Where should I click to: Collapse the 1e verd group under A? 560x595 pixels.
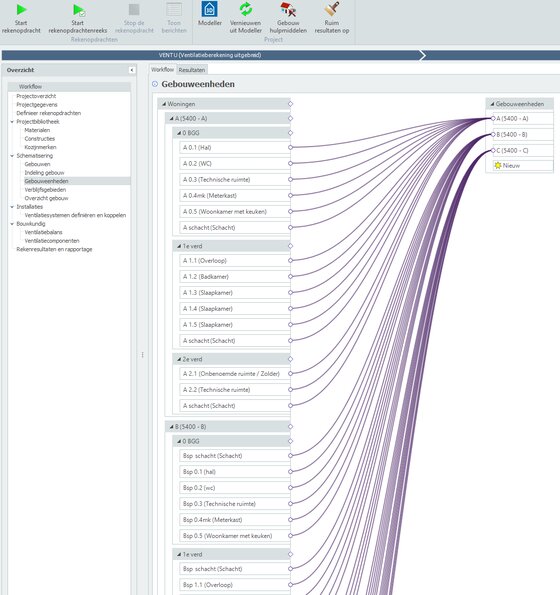(179, 246)
